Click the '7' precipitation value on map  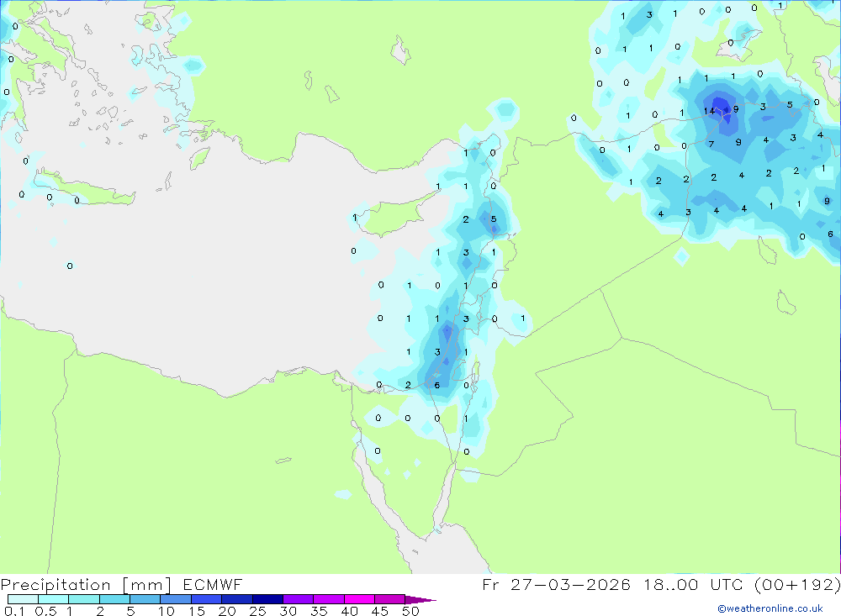pyautogui.click(x=711, y=145)
